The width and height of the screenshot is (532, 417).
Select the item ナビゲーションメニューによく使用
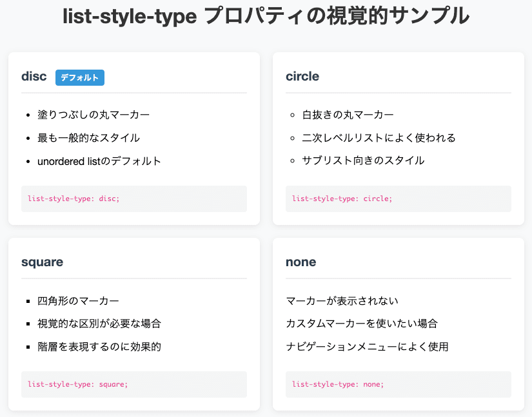(367, 347)
